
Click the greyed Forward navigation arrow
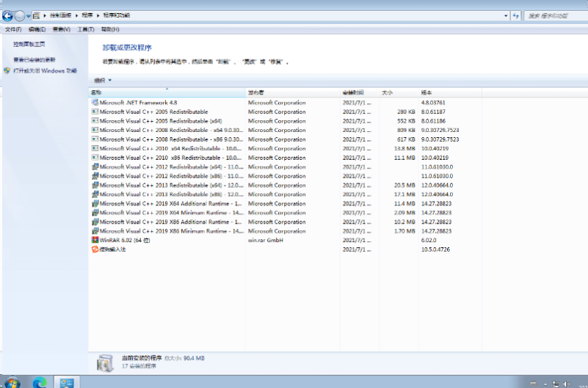point(20,15)
